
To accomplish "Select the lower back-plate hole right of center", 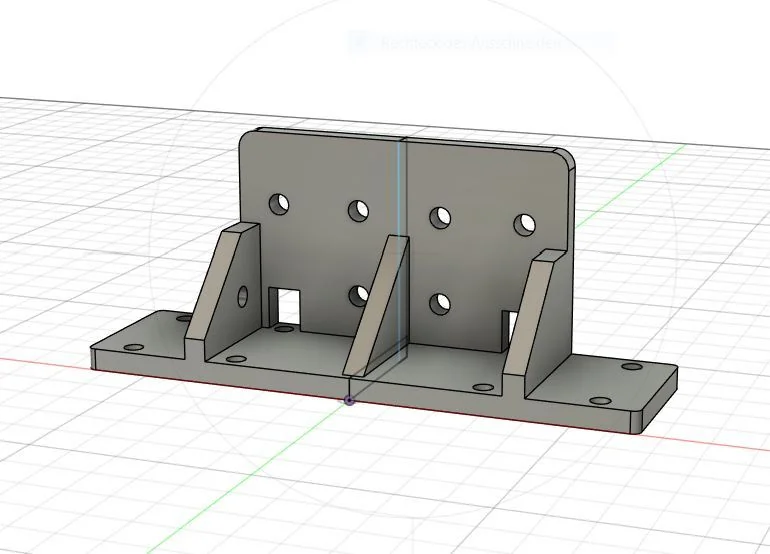I will click(438, 301).
